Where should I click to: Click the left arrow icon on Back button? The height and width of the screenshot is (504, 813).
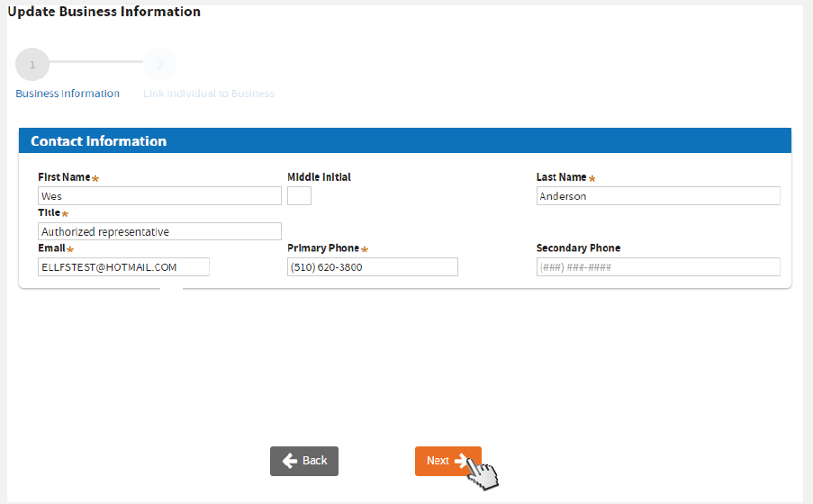[x=290, y=461]
